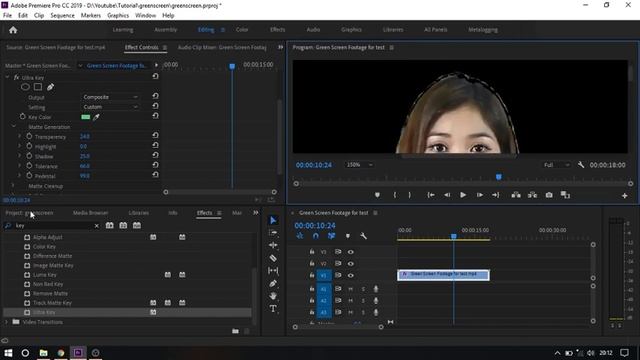This screenshot has height=360, width=640.
Task: Create ellipse mask for Ultra Key
Action: click(x=25, y=87)
